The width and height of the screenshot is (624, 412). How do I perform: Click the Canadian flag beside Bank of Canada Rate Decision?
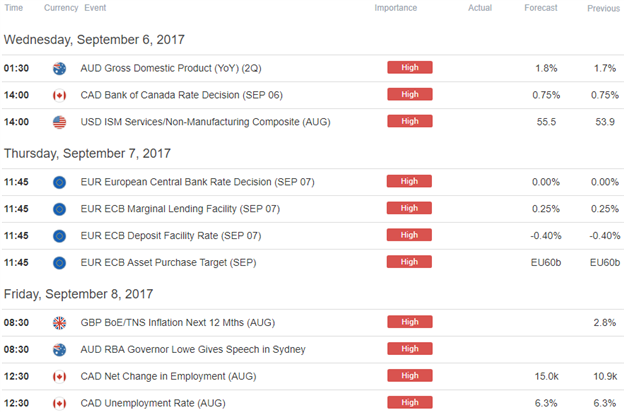pyautogui.click(x=59, y=96)
